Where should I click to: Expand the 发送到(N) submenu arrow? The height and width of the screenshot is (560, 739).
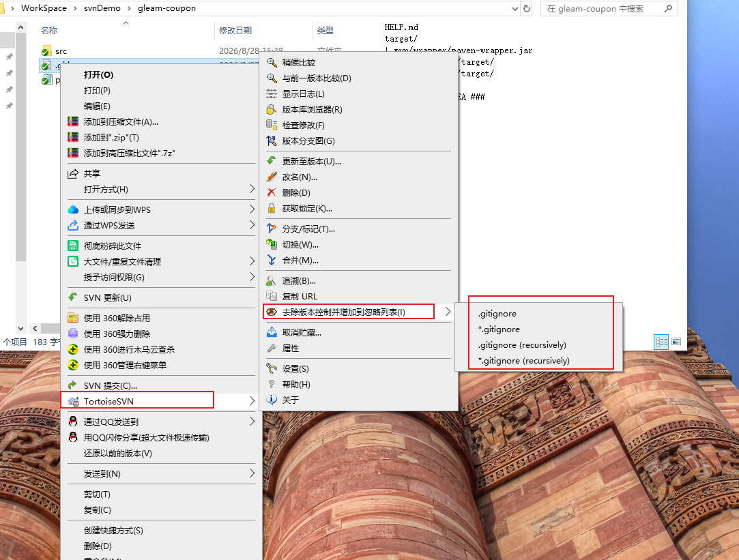click(252, 473)
